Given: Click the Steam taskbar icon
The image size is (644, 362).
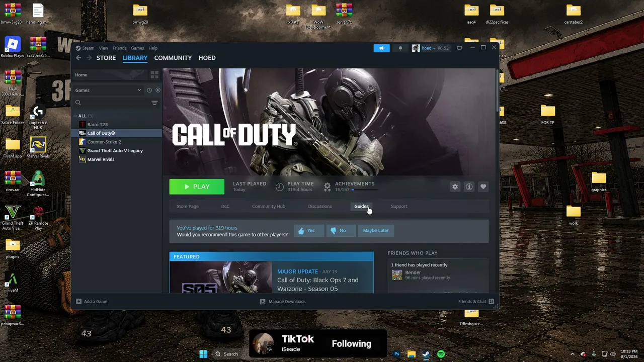Looking at the screenshot, I should [426, 354].
